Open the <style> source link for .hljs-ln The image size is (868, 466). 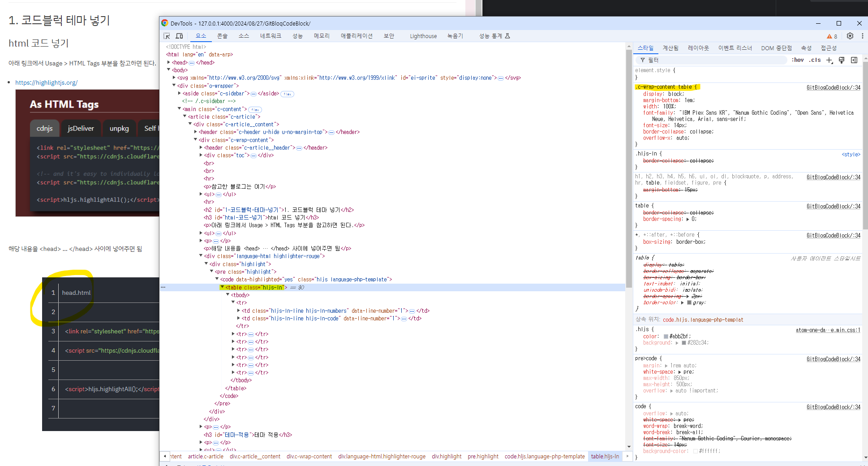(x=851, y=154)
